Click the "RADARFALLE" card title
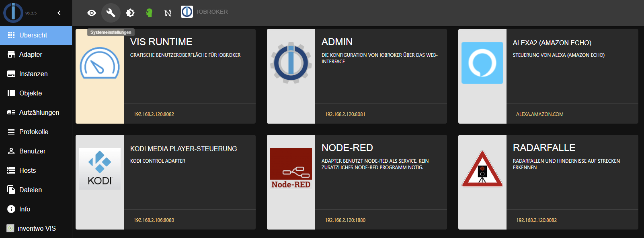644x238 pixels. [x=544, y=148]
